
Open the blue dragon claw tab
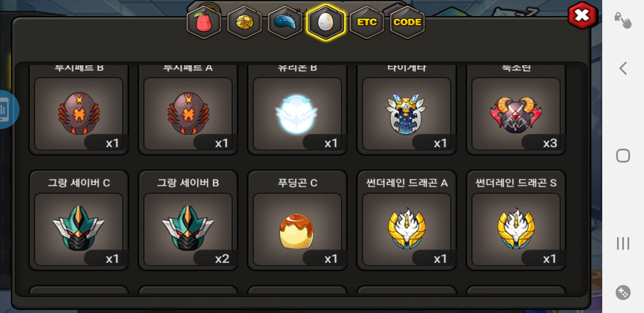tap(285, 23)
